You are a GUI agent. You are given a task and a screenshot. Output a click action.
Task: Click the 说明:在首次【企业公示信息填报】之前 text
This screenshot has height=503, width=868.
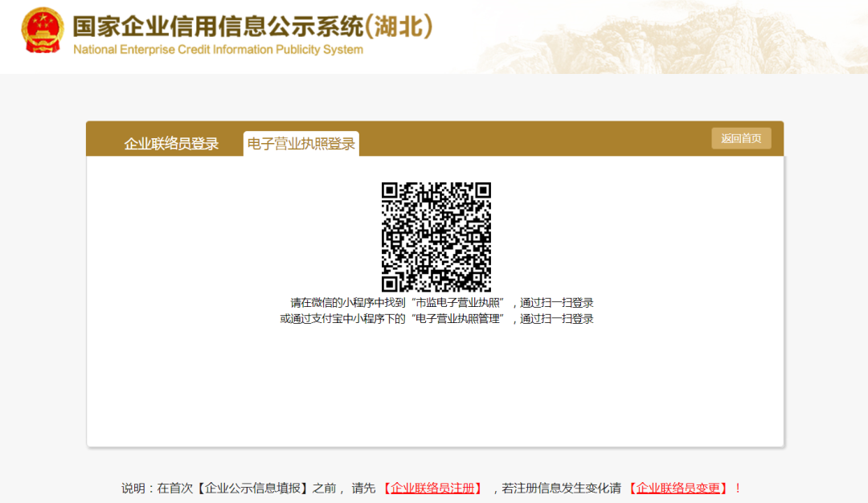tap(228, 488)
